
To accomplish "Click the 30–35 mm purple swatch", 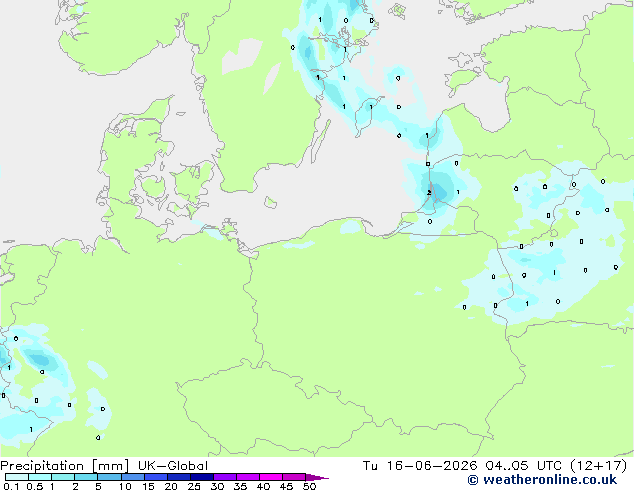I will 224,477.
